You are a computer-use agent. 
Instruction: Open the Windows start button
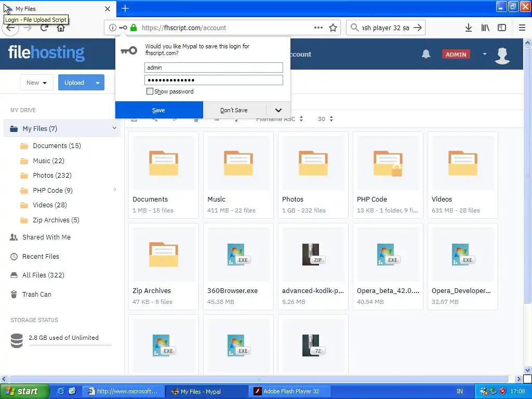[25, 392]
